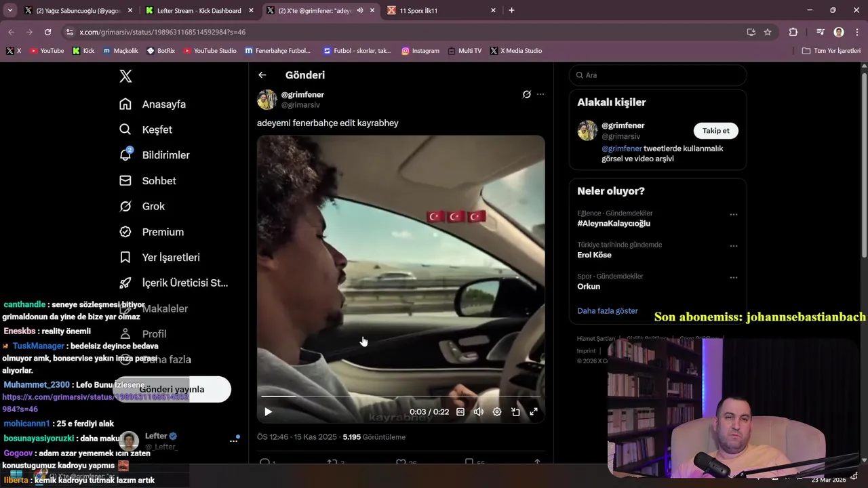The height and width of the screenshot is (488, 868).
Task: Open browser extensions icon
Action: pos(793,32)
